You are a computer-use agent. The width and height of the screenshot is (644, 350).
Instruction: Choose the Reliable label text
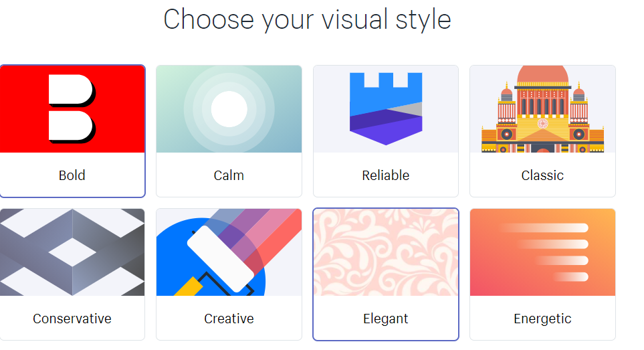tap(386, 175)
